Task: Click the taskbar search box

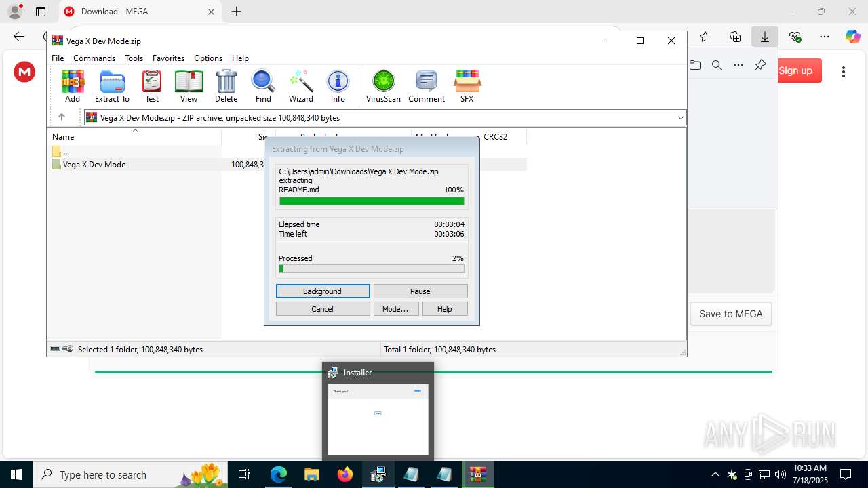Action: click(130, 474)
